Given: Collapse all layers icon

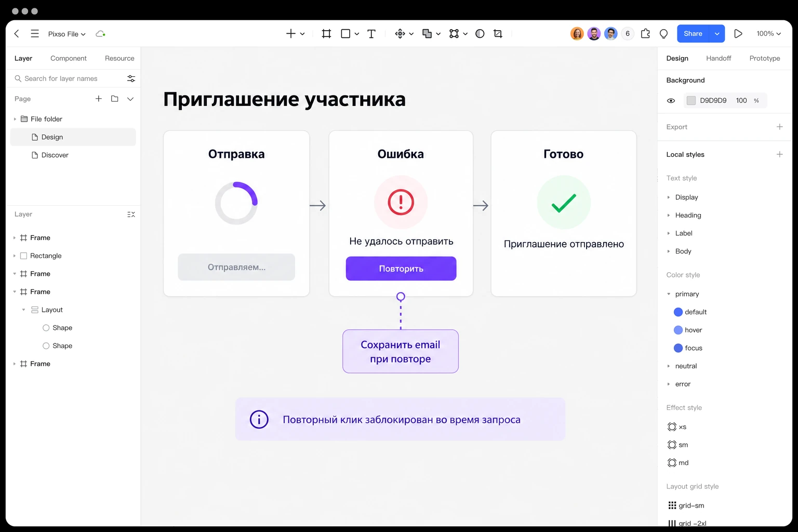Looking at the screenshot, I should 131,214.
